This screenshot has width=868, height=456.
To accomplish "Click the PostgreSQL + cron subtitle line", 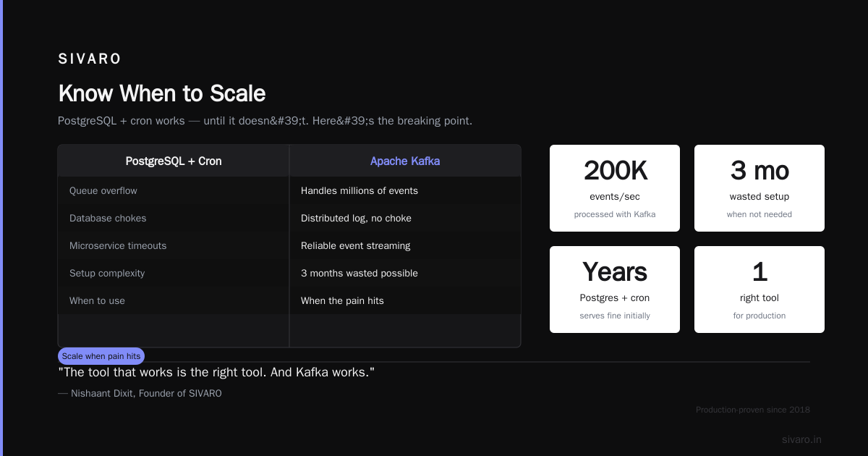I will click(x=265, y=121).
